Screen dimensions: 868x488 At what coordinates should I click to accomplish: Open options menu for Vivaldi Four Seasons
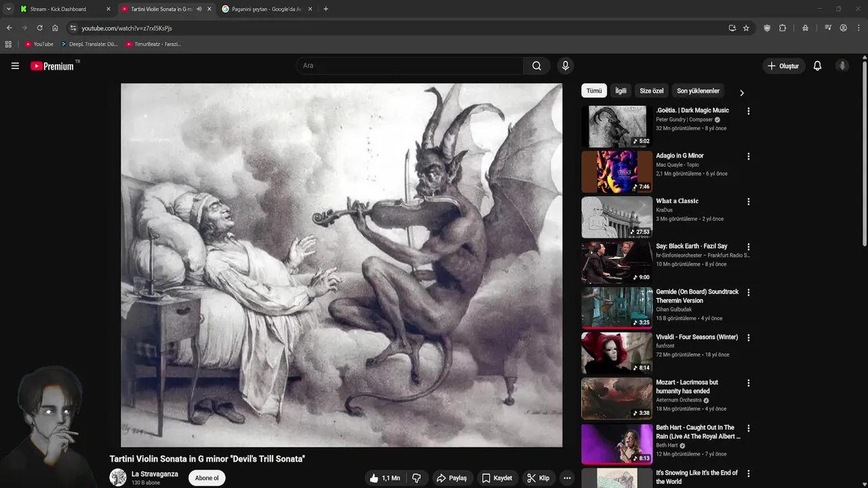[749, 338]
